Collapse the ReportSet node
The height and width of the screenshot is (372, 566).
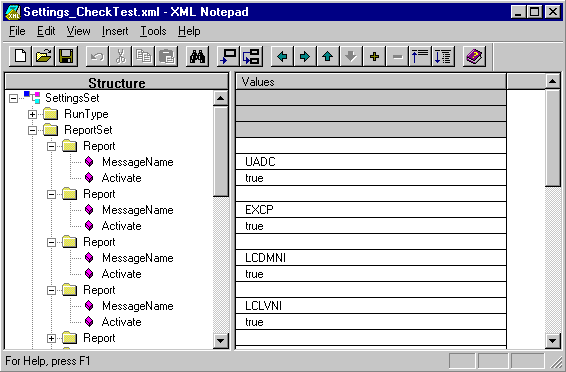click(x=32, y=130)
